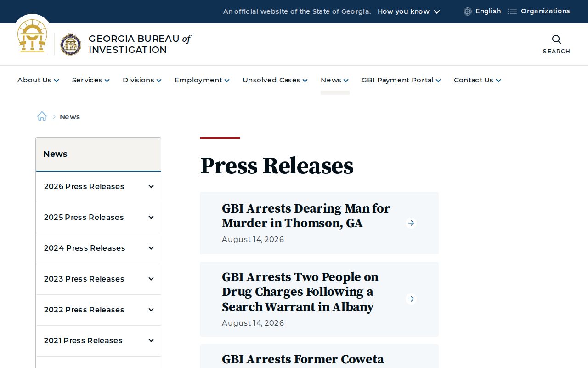
Task: Click the GBI badge emblem icon
Action: tap(71, 44)
